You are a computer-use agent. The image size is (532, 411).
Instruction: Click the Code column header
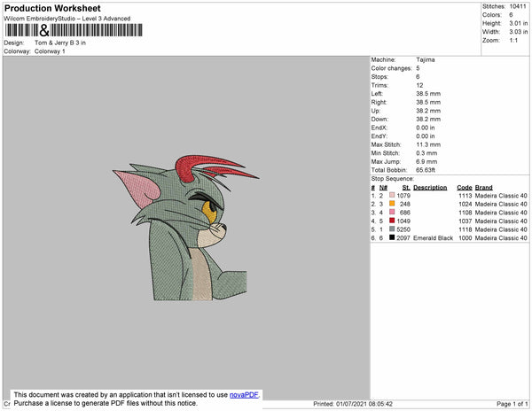coord(465,188)
